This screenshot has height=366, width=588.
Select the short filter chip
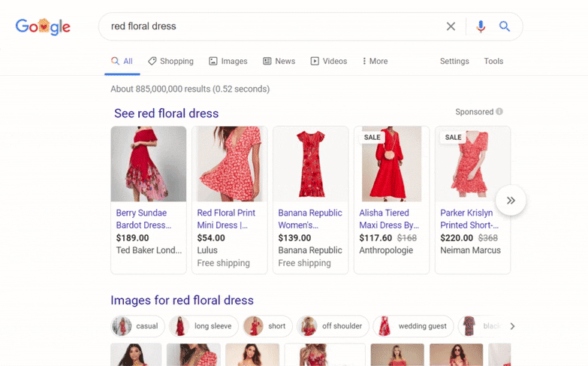268,326
